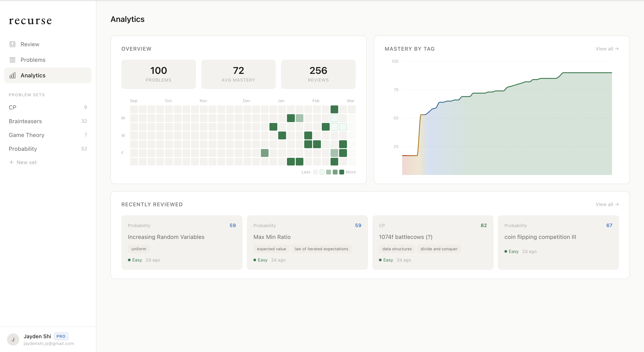Open the Max Min Ratio card

pyautogui.click(x=272, y=237)
